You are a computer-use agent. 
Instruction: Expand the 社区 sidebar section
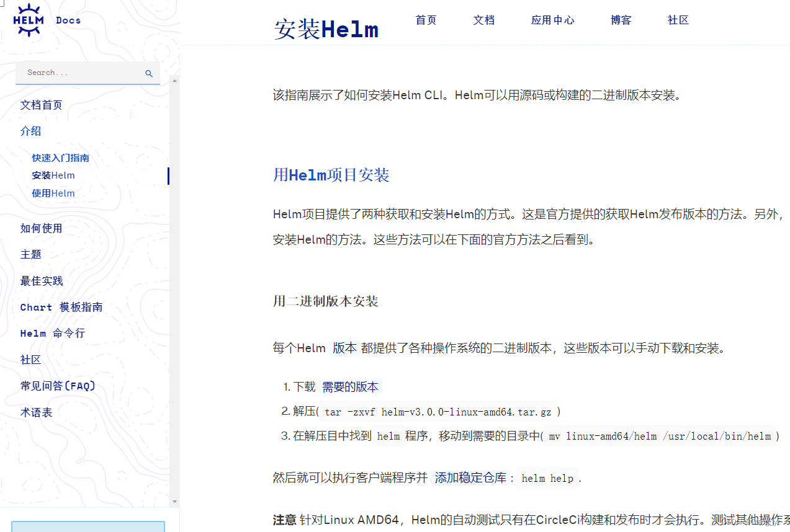[30, 360]
